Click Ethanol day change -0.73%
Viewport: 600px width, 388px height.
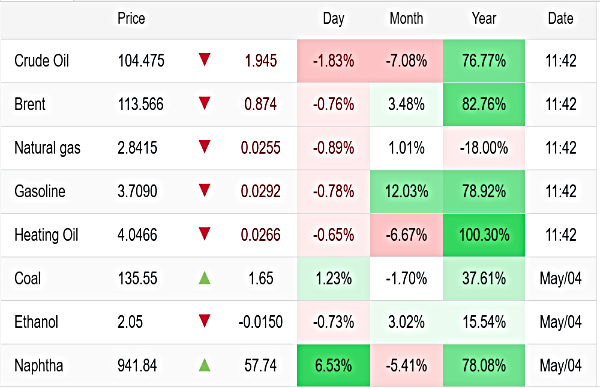[333, 322]
